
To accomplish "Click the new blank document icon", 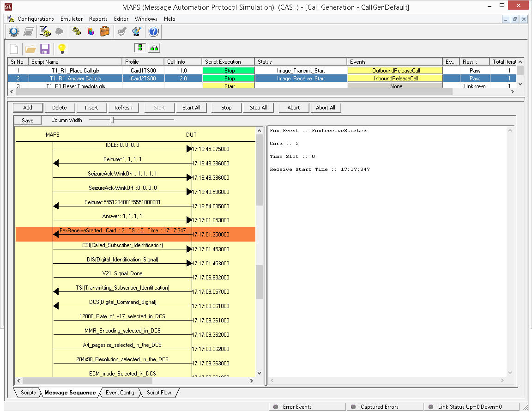I will (14, 49).
